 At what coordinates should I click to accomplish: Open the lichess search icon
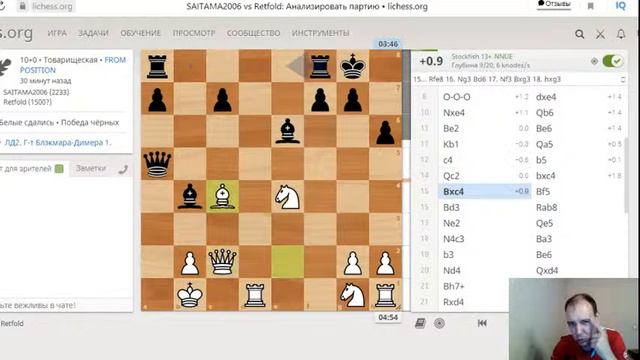pos(579,34)
